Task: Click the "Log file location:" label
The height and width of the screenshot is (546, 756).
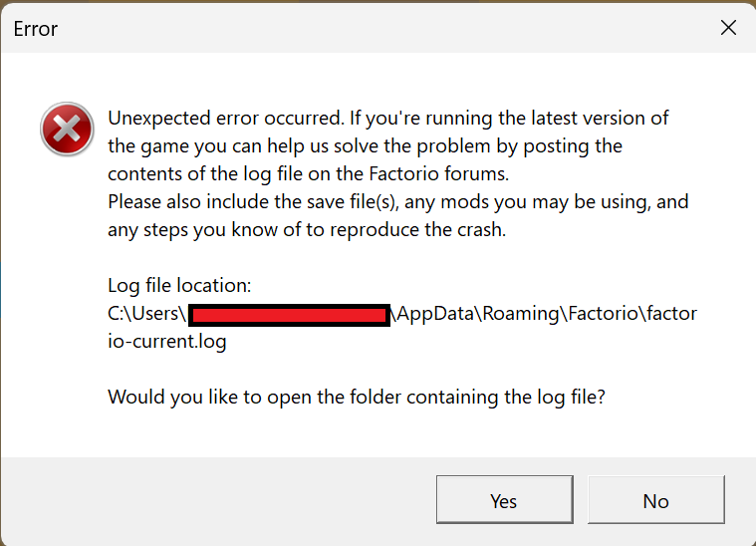Action: tap(179, 286)
